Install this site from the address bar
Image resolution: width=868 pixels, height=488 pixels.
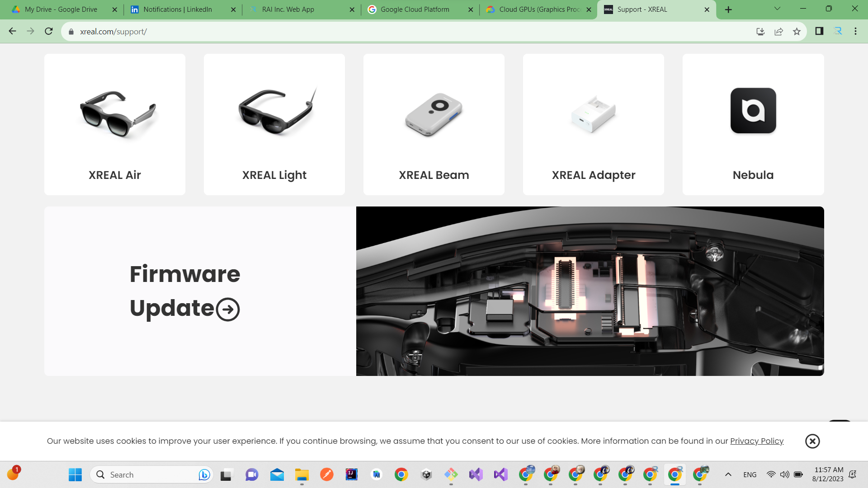click(x=761, y=31)
